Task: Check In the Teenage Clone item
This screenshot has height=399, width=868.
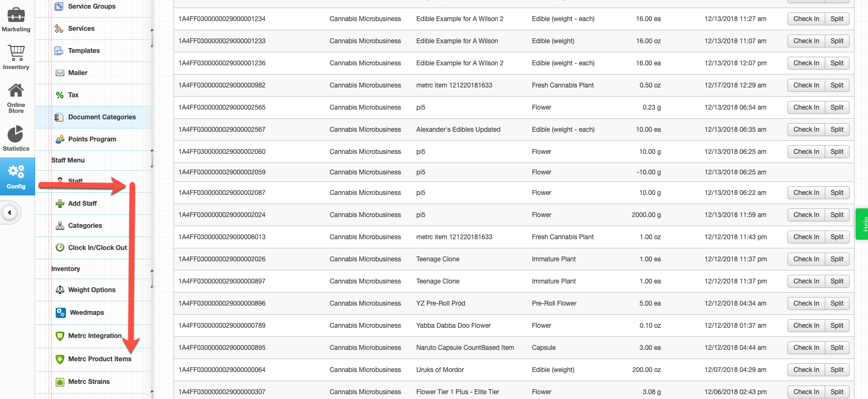Action: point(806,259)
